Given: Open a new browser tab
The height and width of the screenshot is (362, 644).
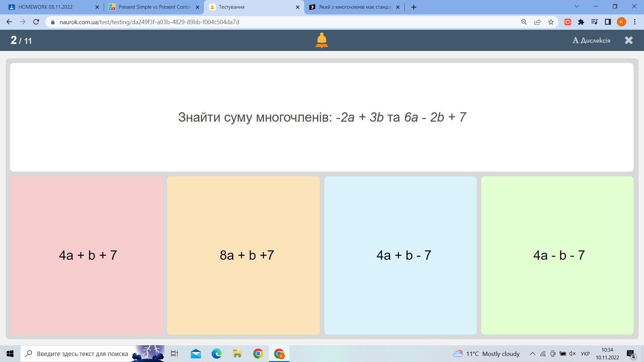Looking at the screenshot, I should coord(414,7).
